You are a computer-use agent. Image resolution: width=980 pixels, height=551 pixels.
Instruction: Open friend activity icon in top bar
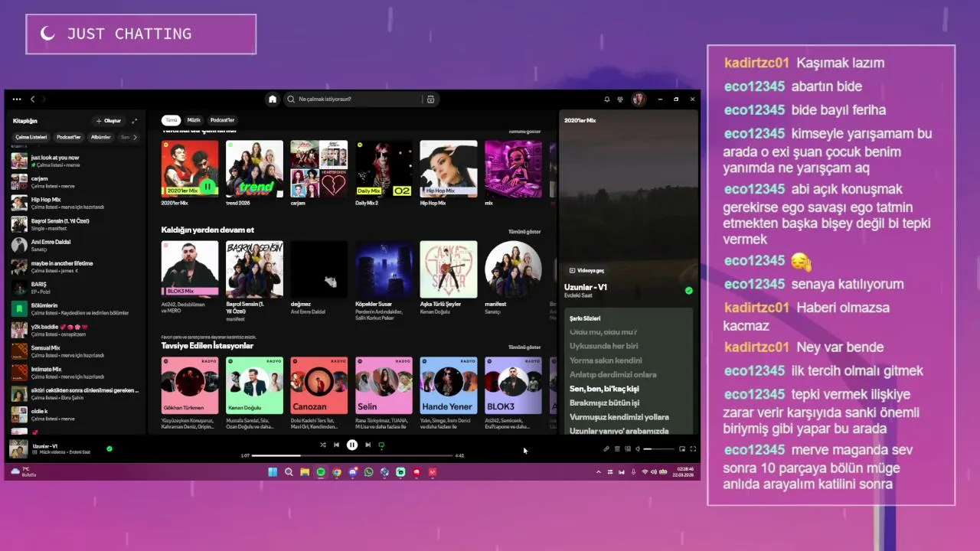pos(620,99)
